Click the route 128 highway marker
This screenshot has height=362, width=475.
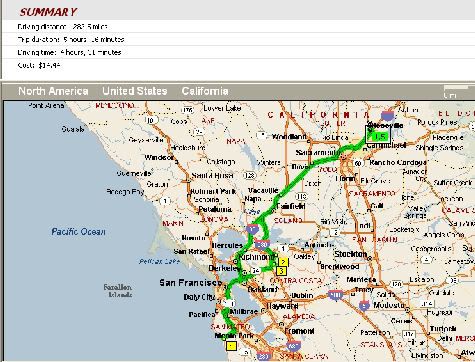click(x=249, y=175)
